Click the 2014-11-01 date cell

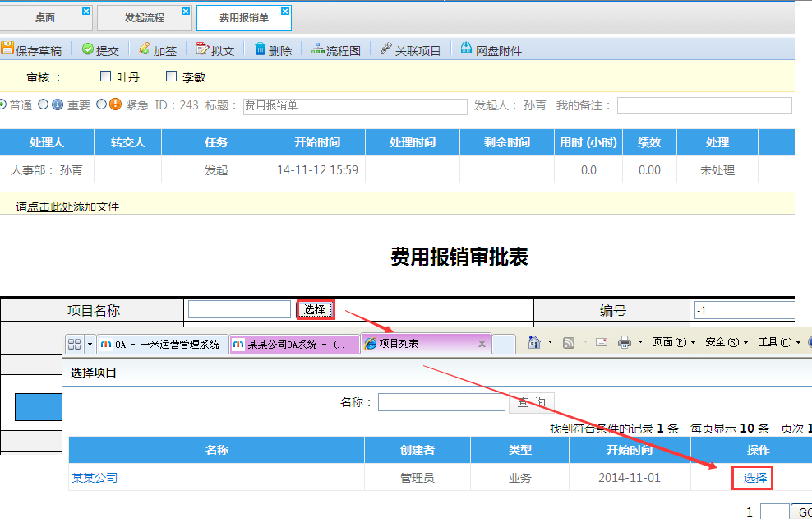click(630, 478)
